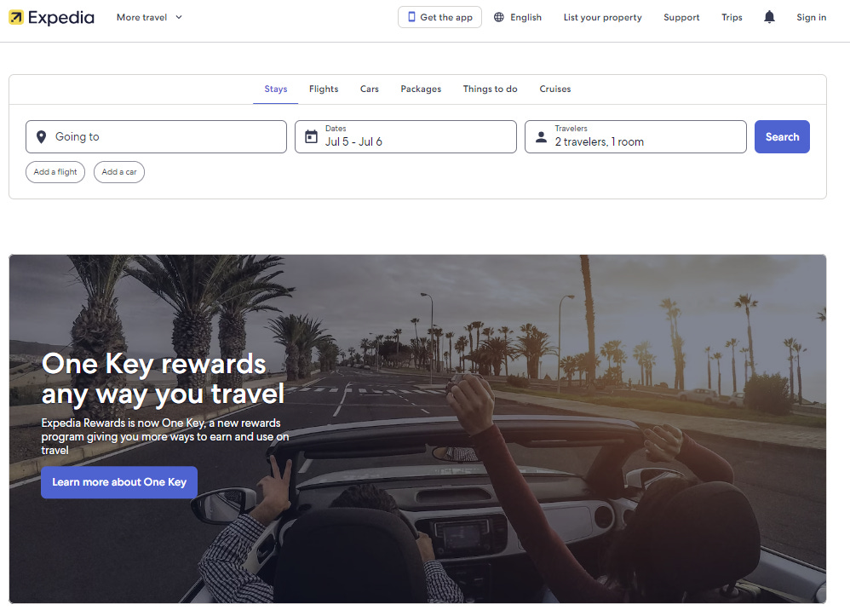Click the English language selector
This screenshot has width=850, height=616.
(x=518, y=17)
